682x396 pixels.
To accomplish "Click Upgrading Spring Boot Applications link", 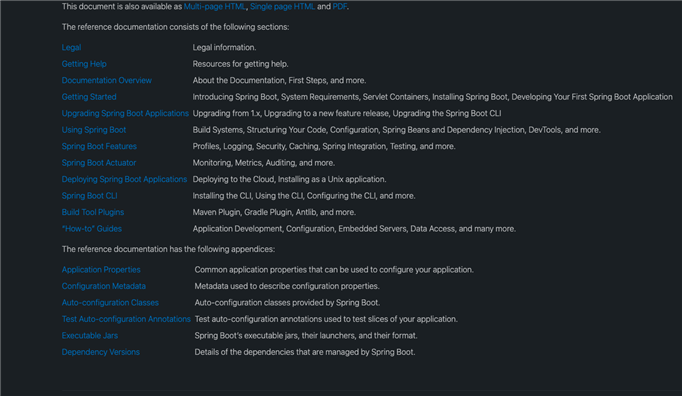I will coord(125,114).
